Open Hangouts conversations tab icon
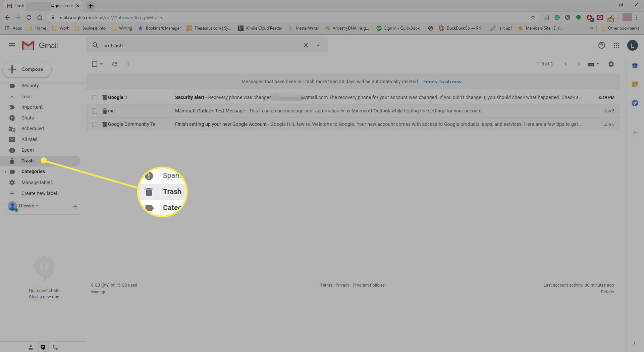Image resolution: width=644 pixels, height=352 pixels. point(43,347)
